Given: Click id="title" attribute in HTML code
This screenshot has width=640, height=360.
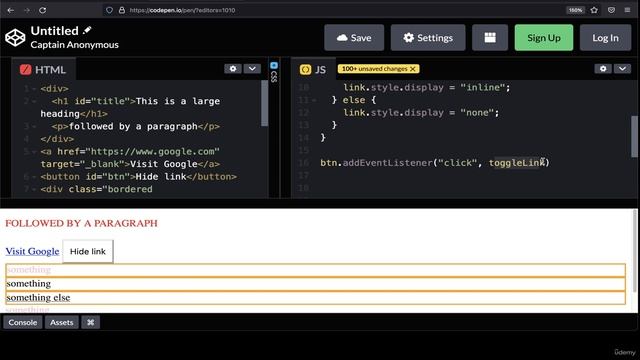Looking at the screenshot, I should 102,101.
